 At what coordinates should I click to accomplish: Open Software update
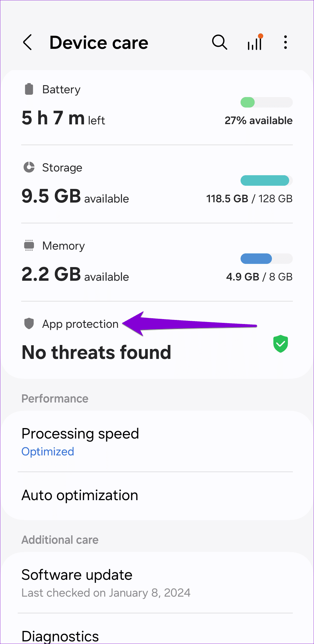pyautogui.click(x=77, y=575)
